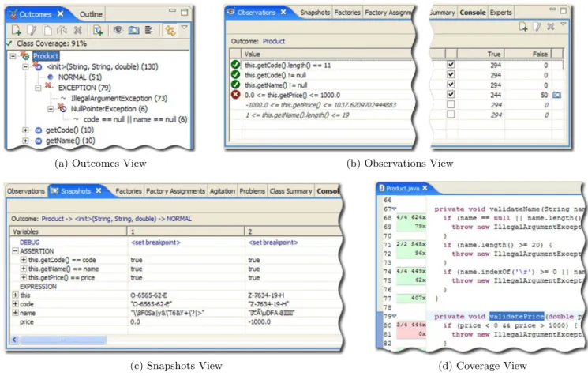The image size is (588, 376).
Task: Open the Factories tab in Observations view
Action: click(x=346, y=13)
